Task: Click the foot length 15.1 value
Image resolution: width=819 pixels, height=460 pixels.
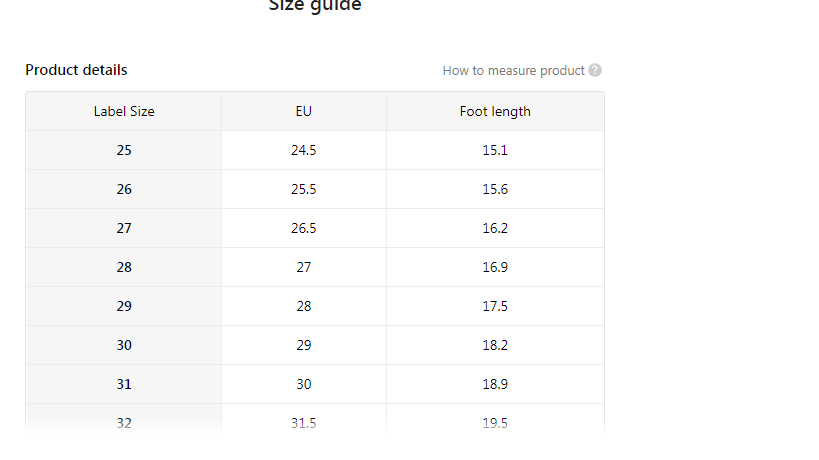Action: click(x=495, y=150)
